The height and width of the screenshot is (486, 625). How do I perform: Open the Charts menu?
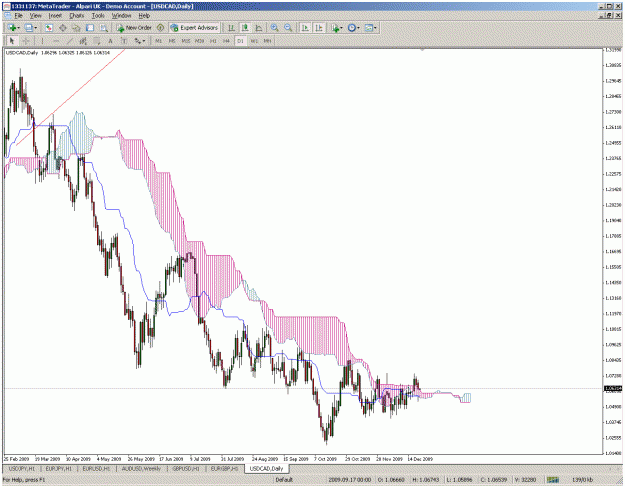pyautogui.click(x=77, y=16)
